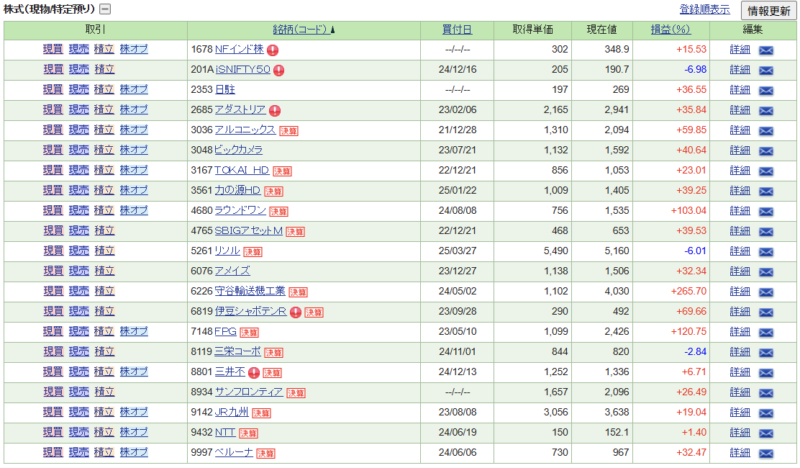Open stock link 3561 力の源HD

pyautogui.click(x=237, y=190)
